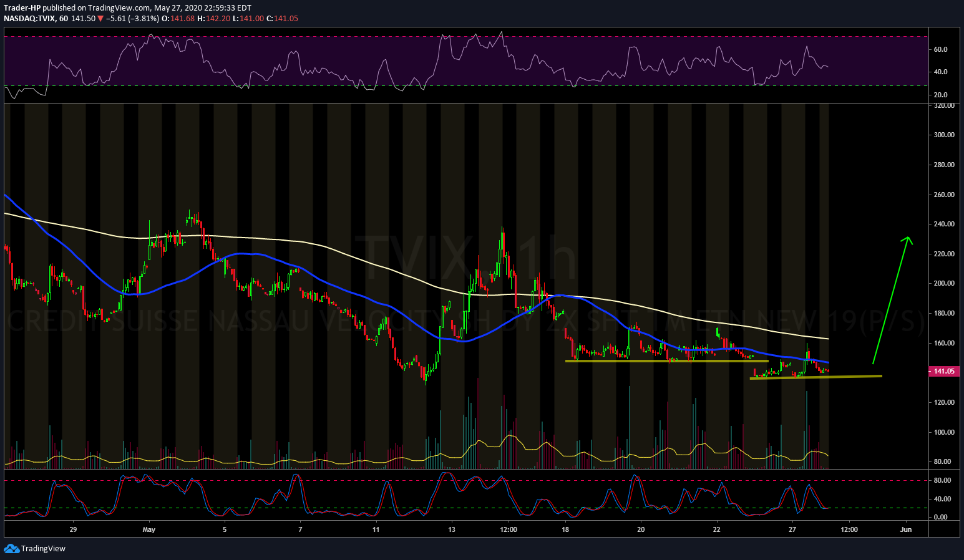Viewport: 964px width, 560px height.
Task: Click the 60.0 RSI axis label
Action: [941, 49]
